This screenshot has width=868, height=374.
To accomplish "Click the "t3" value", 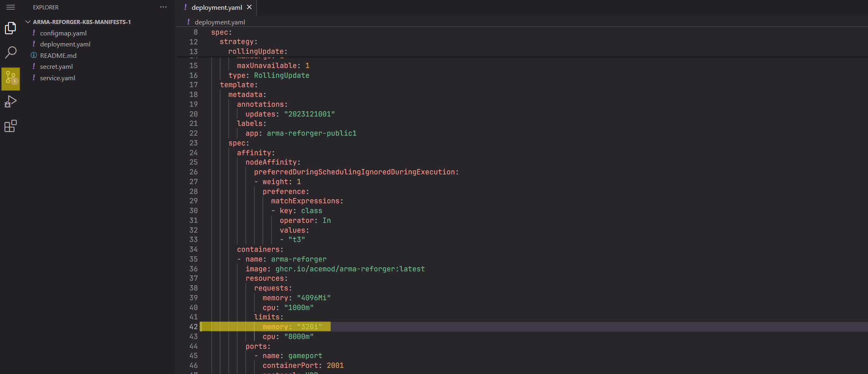I will pos(296,240).
